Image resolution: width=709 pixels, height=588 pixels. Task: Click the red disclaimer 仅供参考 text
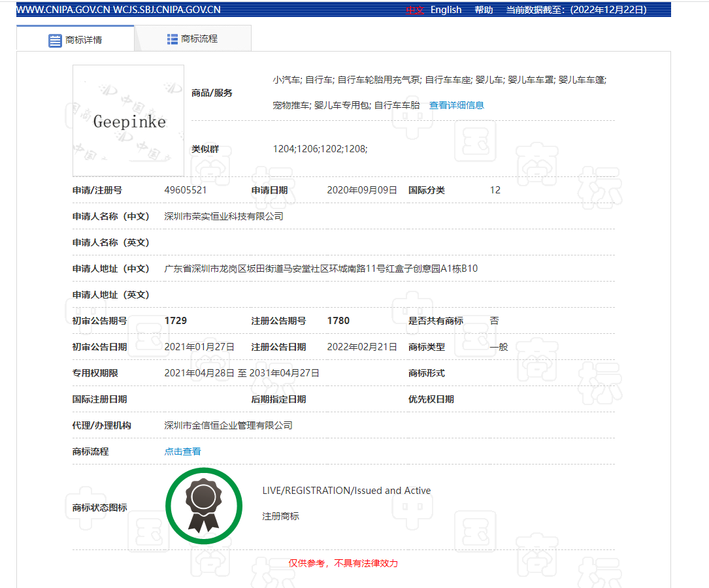343,563
